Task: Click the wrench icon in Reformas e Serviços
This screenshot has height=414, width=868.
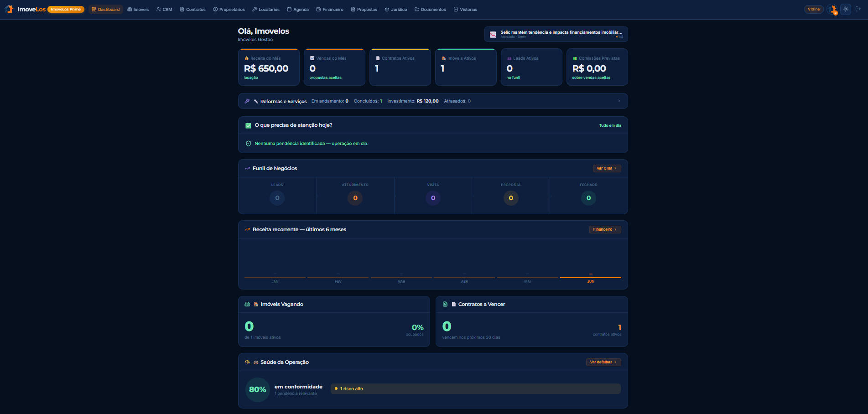Action: (x=247, y=101)
